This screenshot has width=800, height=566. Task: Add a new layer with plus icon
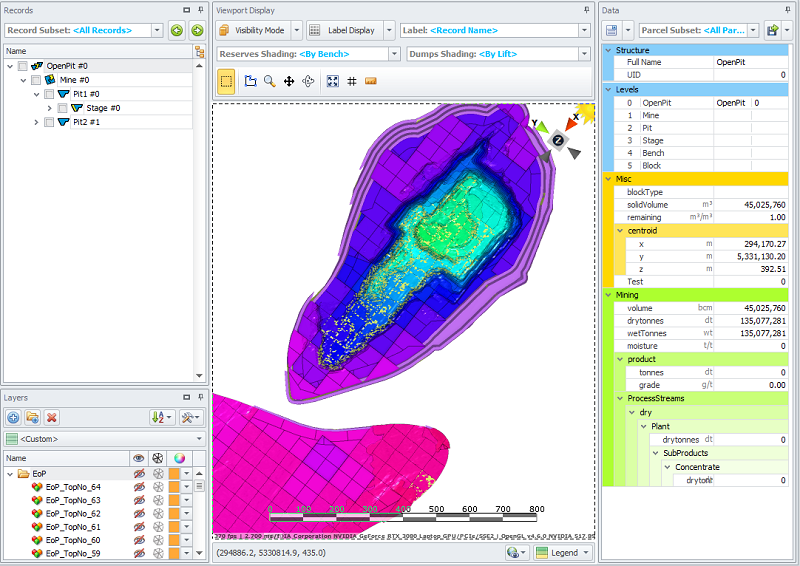13,417
